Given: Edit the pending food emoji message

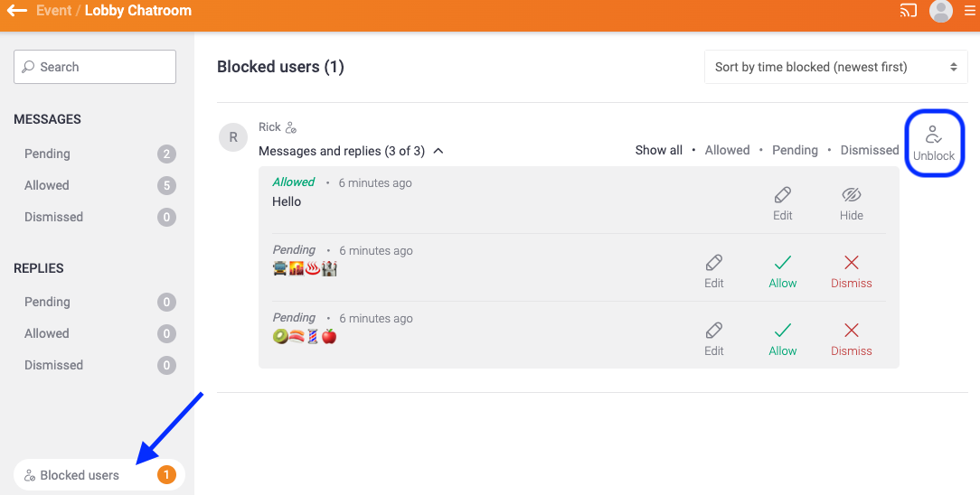Looking at the screenshot, I should tap(713, 340).
